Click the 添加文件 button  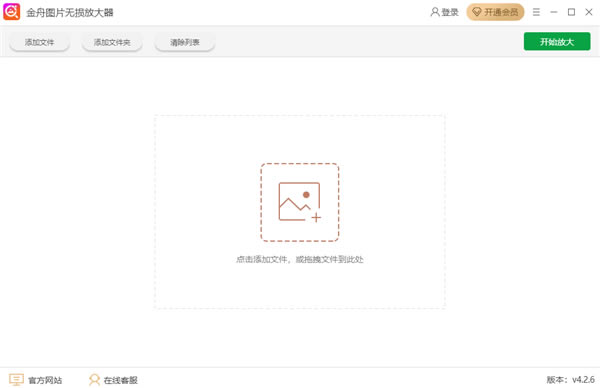(x=39, y=42)
